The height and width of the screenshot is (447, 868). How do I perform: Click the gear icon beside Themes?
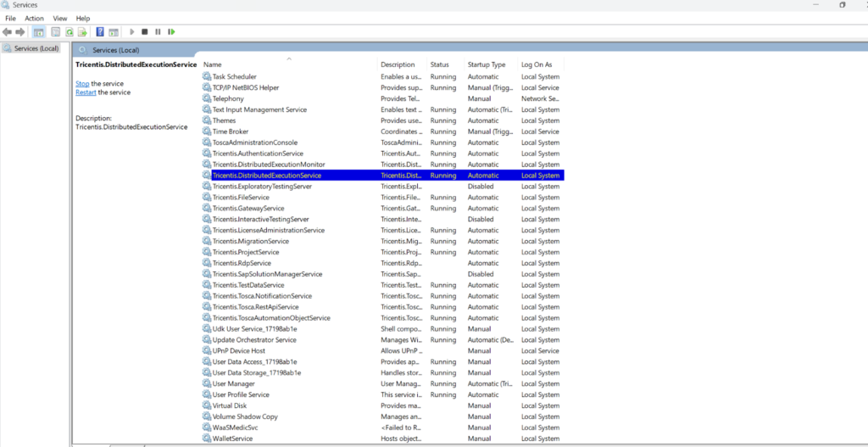207,120
